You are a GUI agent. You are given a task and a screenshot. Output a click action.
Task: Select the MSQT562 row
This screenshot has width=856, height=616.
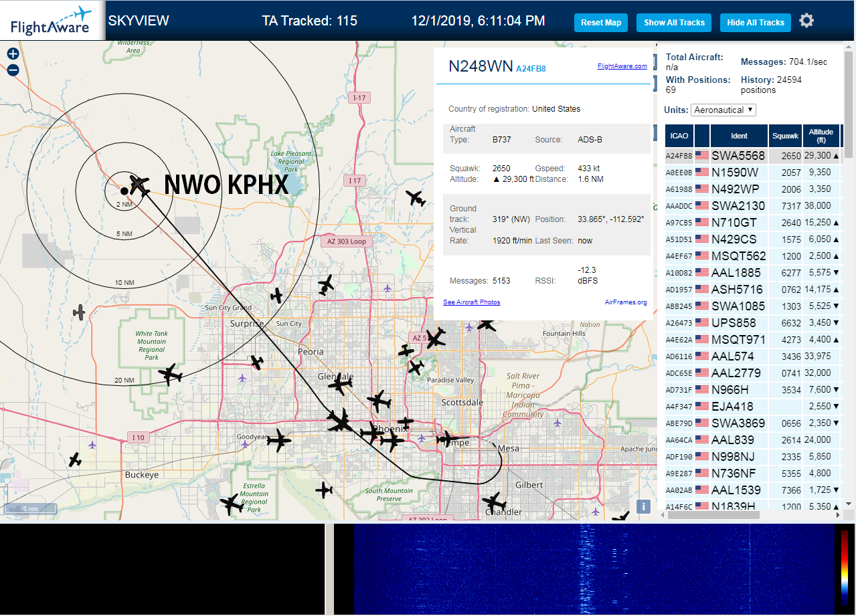click(x=753, y=256)
